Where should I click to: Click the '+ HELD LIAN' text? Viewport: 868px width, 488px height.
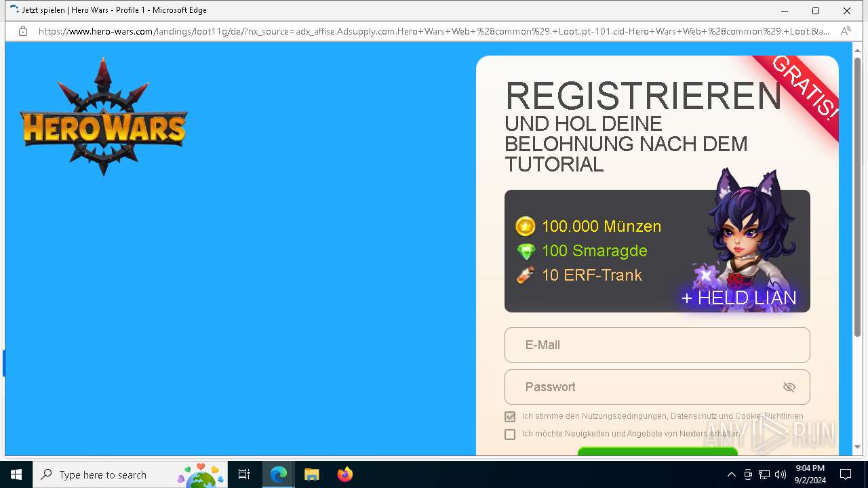click(x=738, y=298)
